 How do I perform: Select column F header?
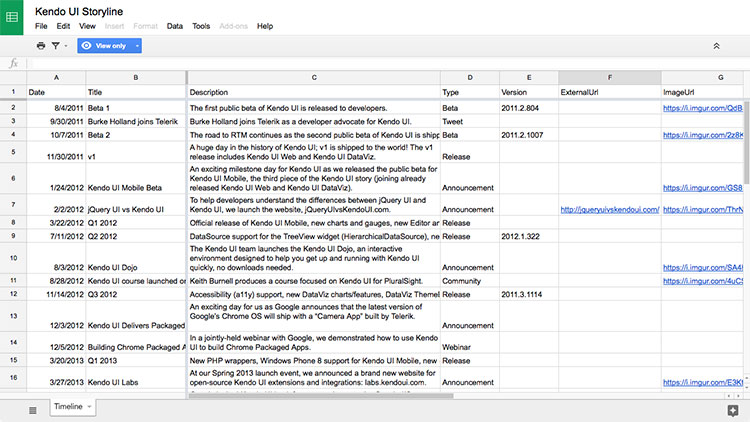point(610,78)
